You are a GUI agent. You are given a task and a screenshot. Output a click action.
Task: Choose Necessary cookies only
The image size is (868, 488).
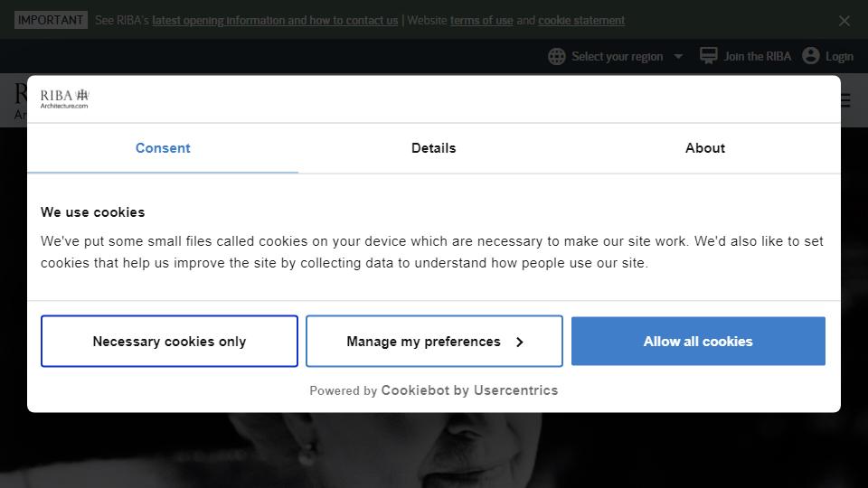pos(169,342)
